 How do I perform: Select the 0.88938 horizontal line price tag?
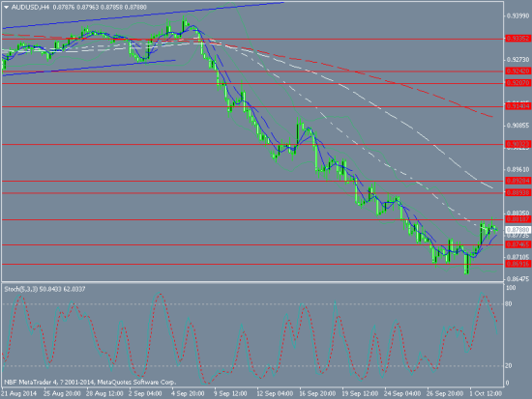pos(517,192)
